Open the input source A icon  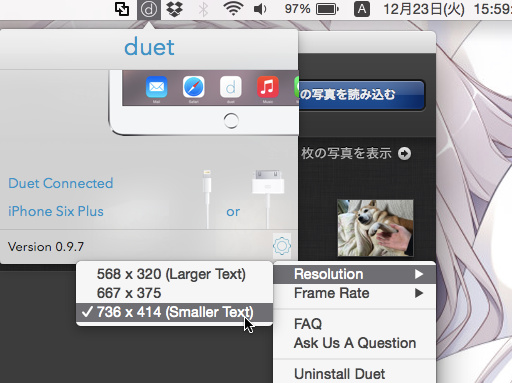click(x=362, y=9)
